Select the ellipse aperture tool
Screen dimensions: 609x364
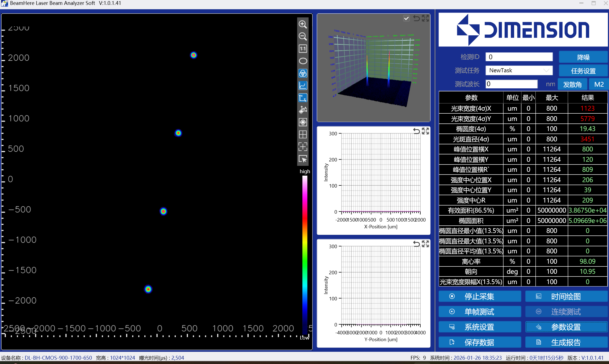click(x=303, y=61)
